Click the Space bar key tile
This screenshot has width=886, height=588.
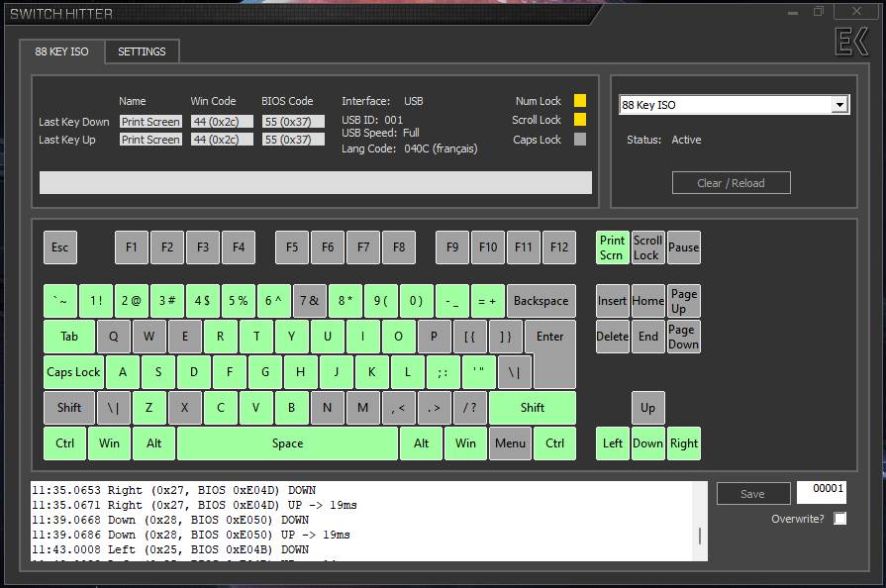[x=288, y=443]
